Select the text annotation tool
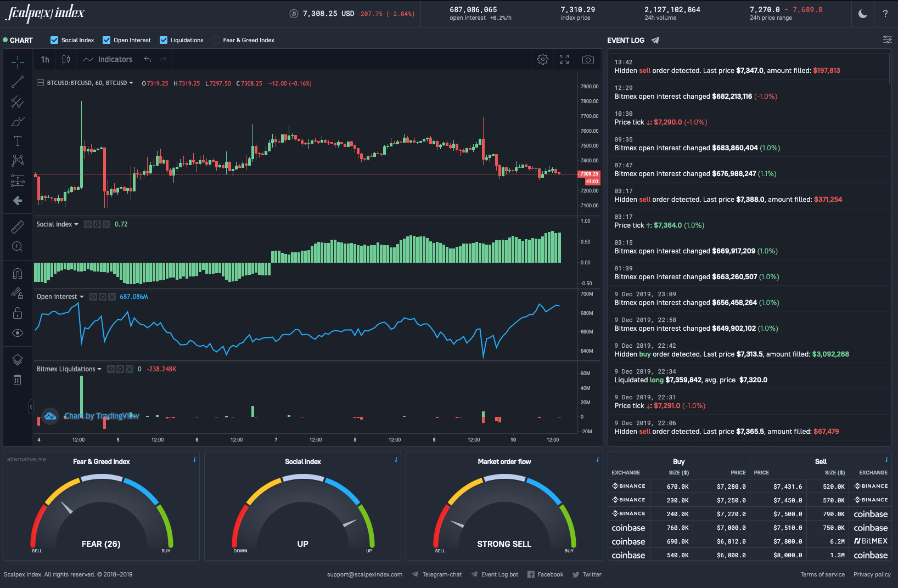Screen dimensions: 898x588 (18, 141)
